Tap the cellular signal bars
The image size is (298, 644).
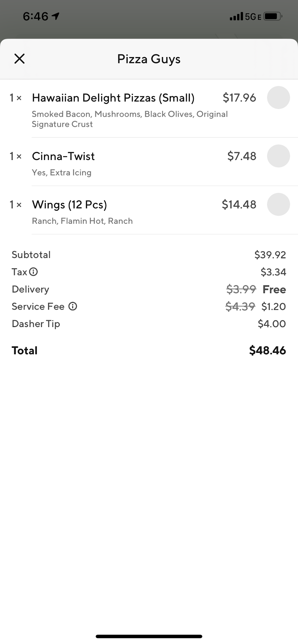[236, 16]
